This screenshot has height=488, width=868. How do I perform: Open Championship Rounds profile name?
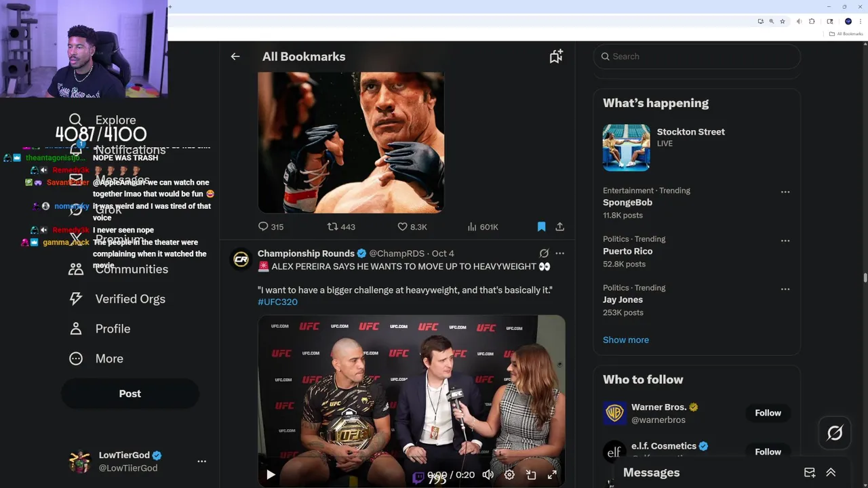click(x=306, y=253)
